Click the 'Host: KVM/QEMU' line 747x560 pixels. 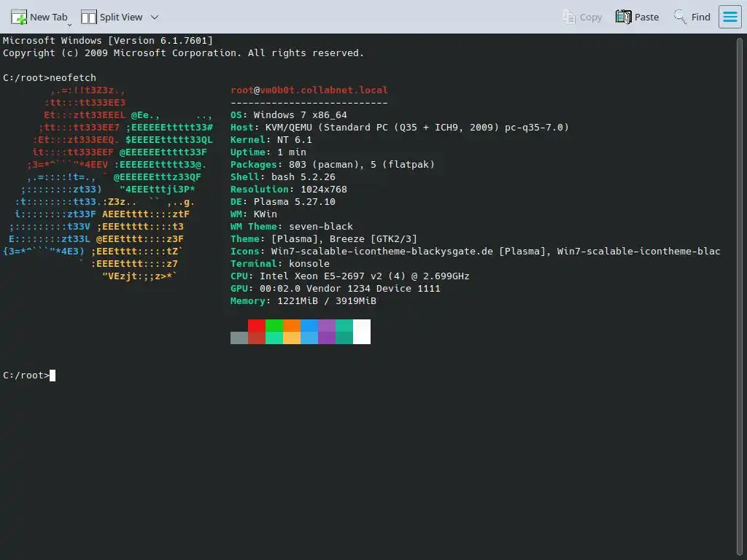click(400, 127)
